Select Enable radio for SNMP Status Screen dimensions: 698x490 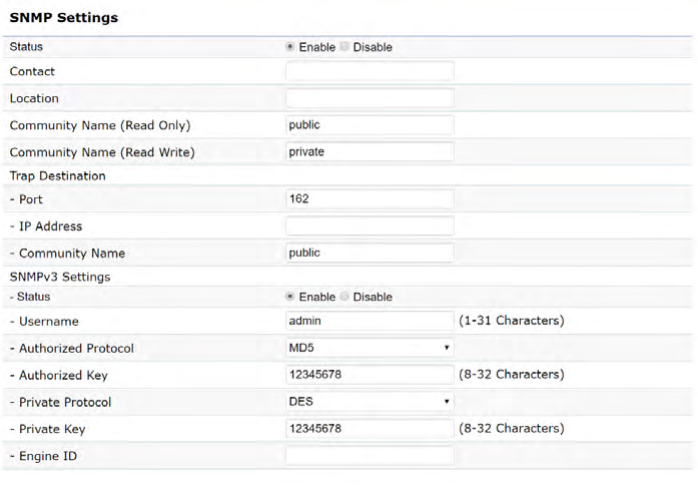click(290, 47)
